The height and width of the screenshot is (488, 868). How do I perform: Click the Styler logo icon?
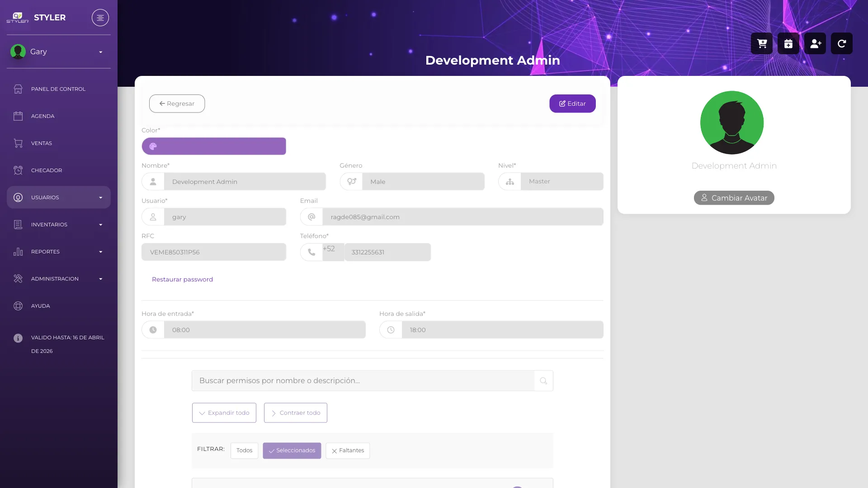point(18,18)
